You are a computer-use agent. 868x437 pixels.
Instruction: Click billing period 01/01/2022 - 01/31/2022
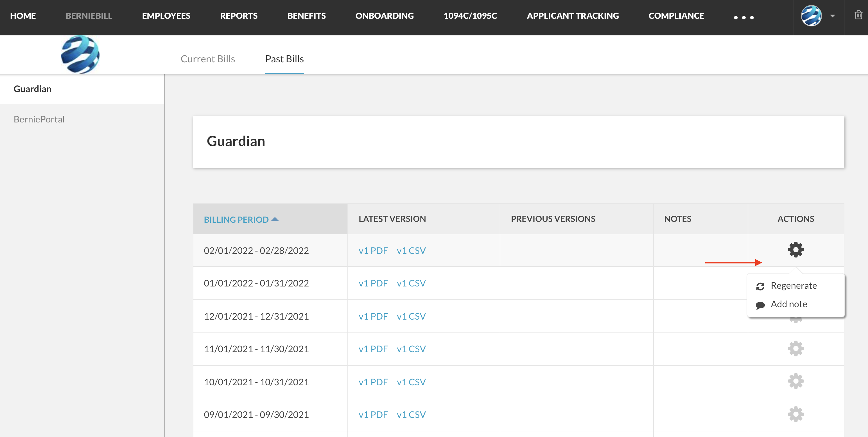coord(256,283)
